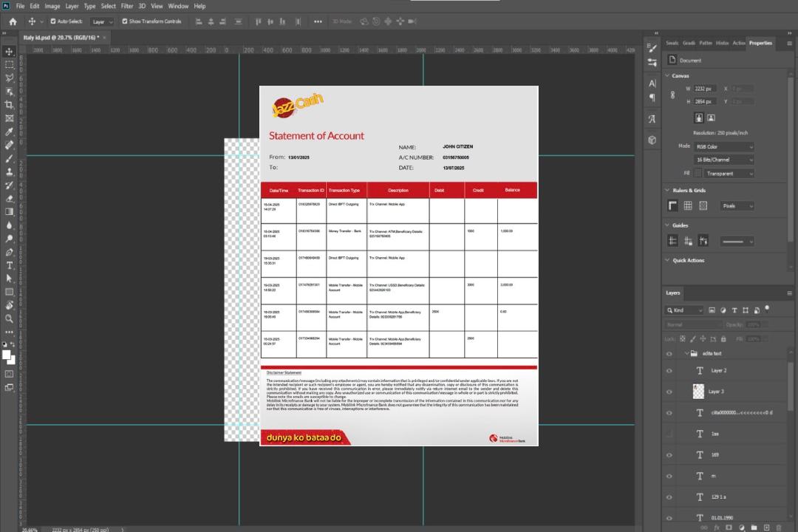This screenshot has width=798, height=532.
Task: Open the Brush Settings panel icon
Action: coord(652,48)
